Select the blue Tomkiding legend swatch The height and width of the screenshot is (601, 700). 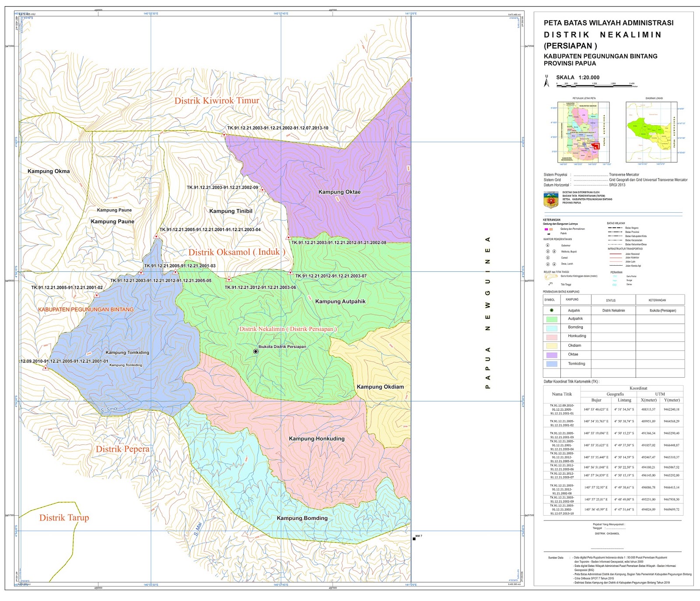(x=552, y=364)
